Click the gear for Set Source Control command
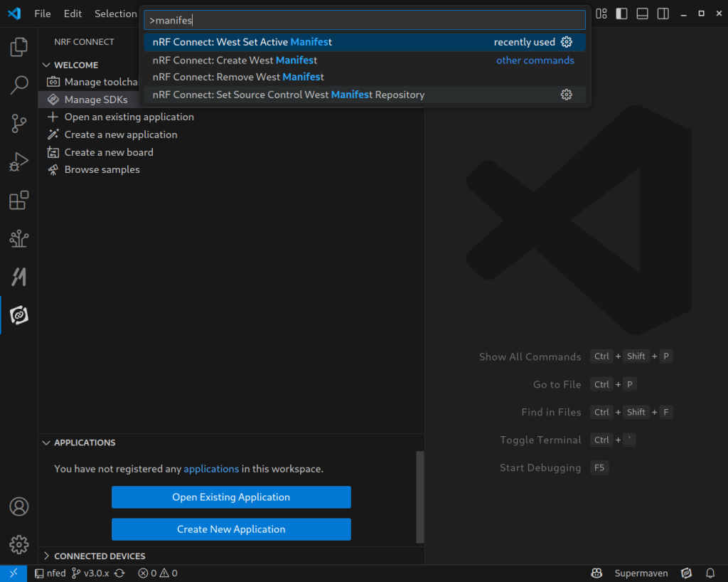This screenshot has height=582, width=728. [x=567, y=95]
